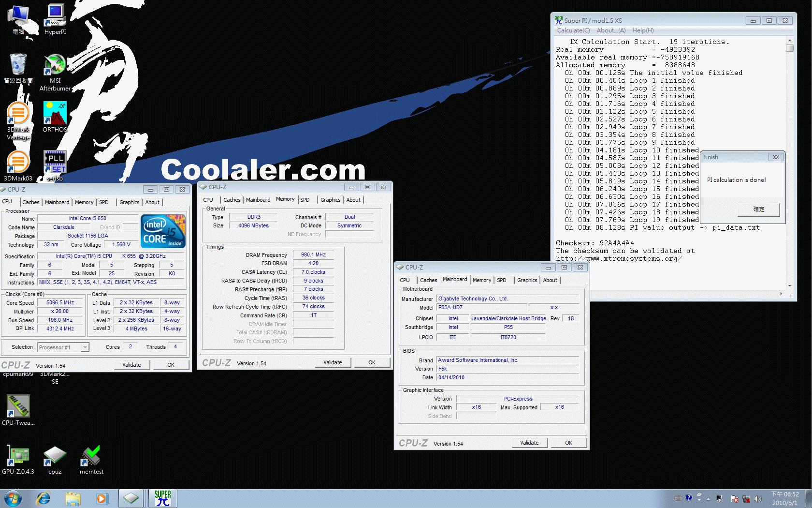Switch to Super PI taskbar button
The height and width of the screenshot is (508, 812).
(163, 498)
